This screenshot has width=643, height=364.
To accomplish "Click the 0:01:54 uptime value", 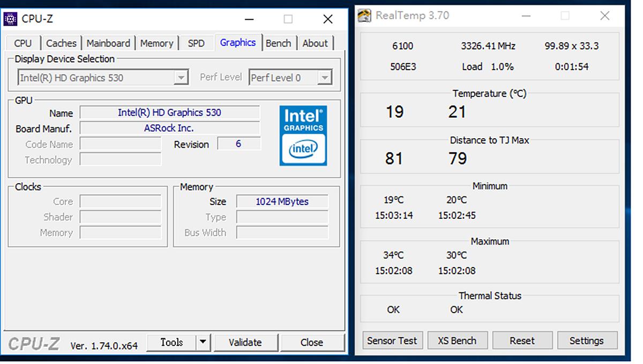I will coord(572,67).
